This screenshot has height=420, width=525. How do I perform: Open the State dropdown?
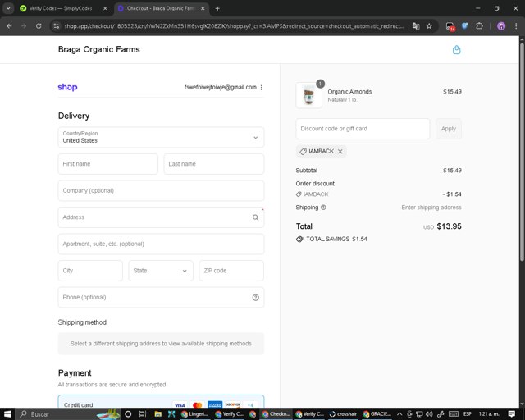[x=161, y=271]
